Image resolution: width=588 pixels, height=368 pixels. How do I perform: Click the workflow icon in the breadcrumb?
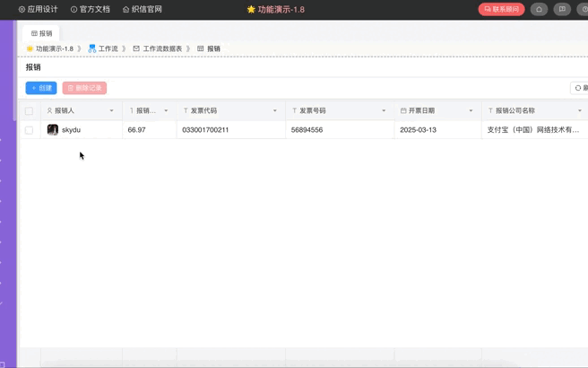click(x=91, y=48)
